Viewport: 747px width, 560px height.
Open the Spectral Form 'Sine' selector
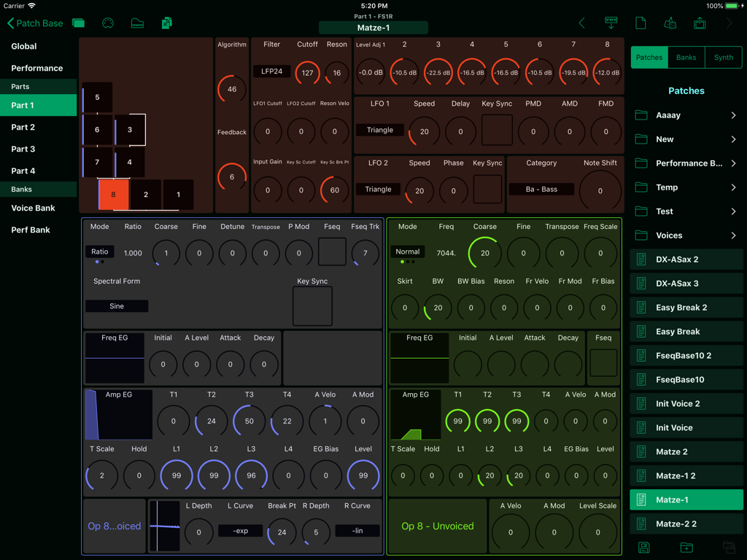pos(116,306)
